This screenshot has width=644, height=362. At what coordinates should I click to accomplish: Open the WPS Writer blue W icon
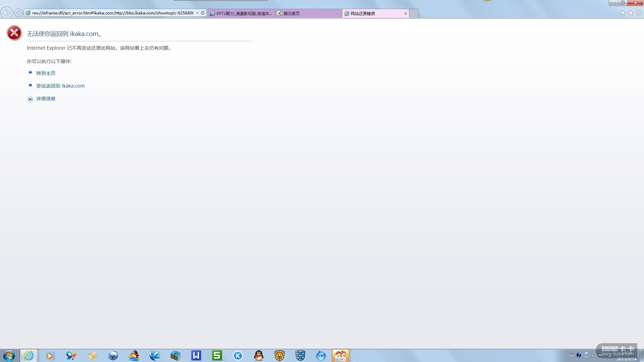pyautogui.click(x=196, y=355)
